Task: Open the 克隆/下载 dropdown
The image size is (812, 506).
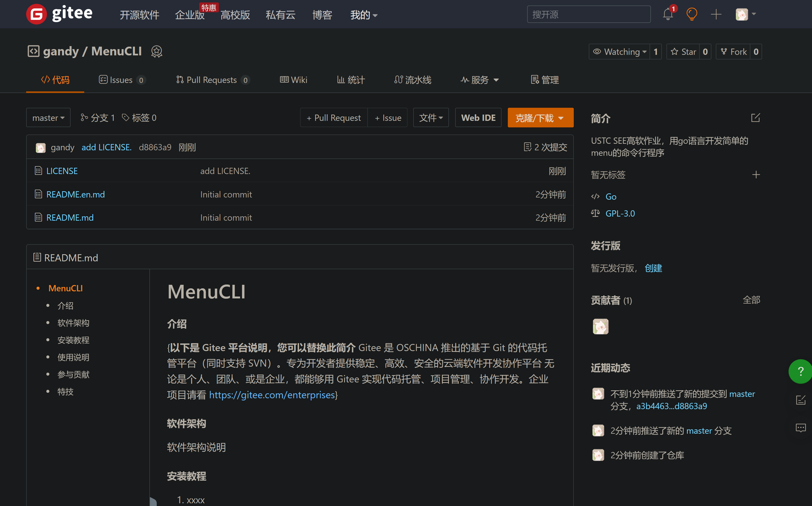Action: [x=540, y=118]
